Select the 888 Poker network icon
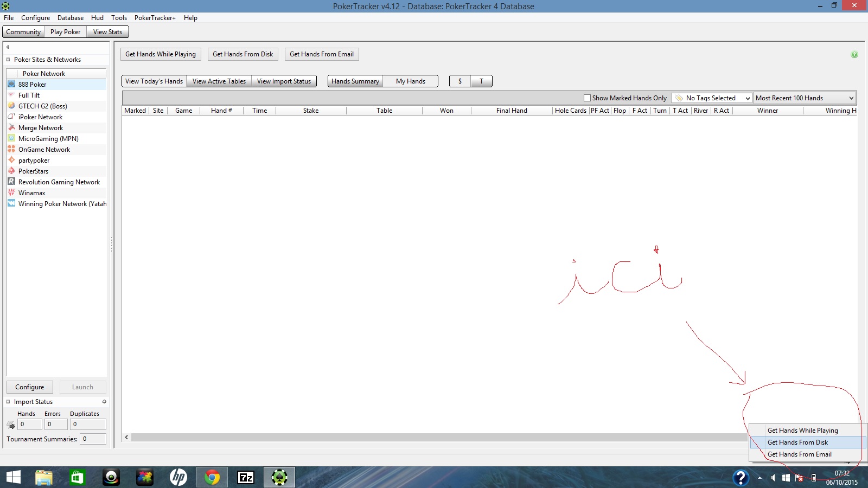This screenshot has width=868, height=488. 11,84
